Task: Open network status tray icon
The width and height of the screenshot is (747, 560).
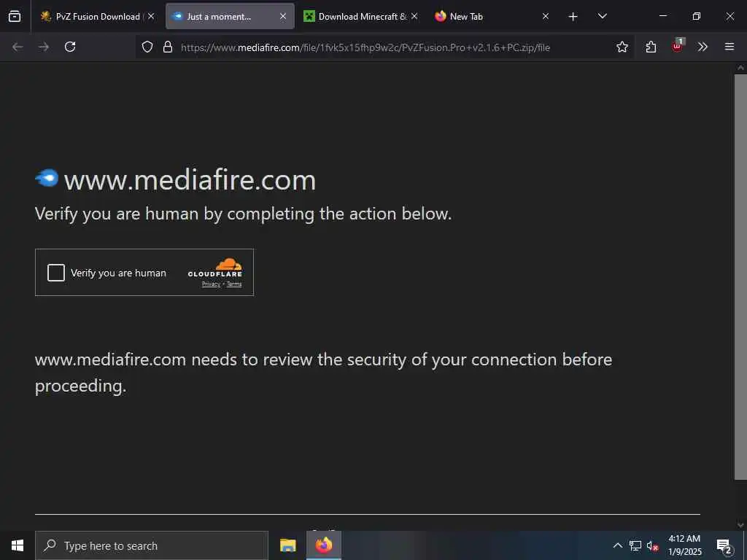Action: click(635, 545)
